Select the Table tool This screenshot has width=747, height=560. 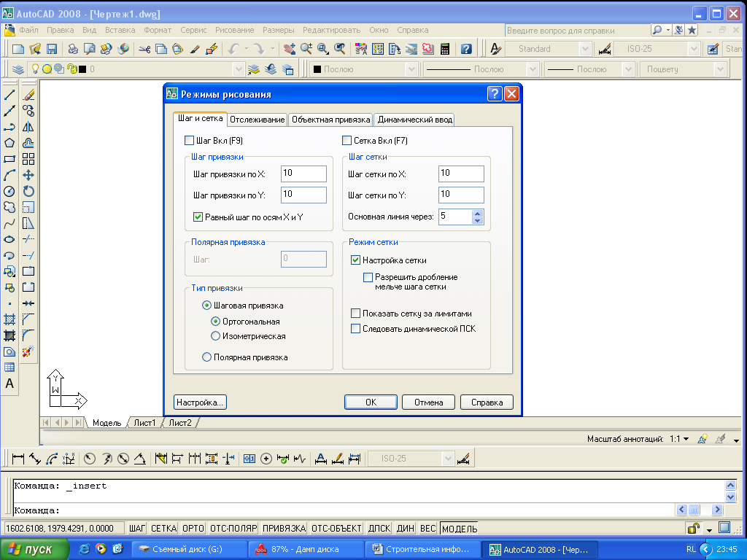tap(9, 367)
